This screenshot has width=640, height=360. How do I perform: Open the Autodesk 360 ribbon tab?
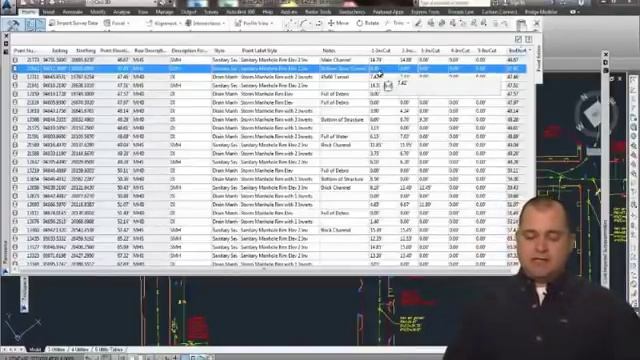click(x=240, y=12)
